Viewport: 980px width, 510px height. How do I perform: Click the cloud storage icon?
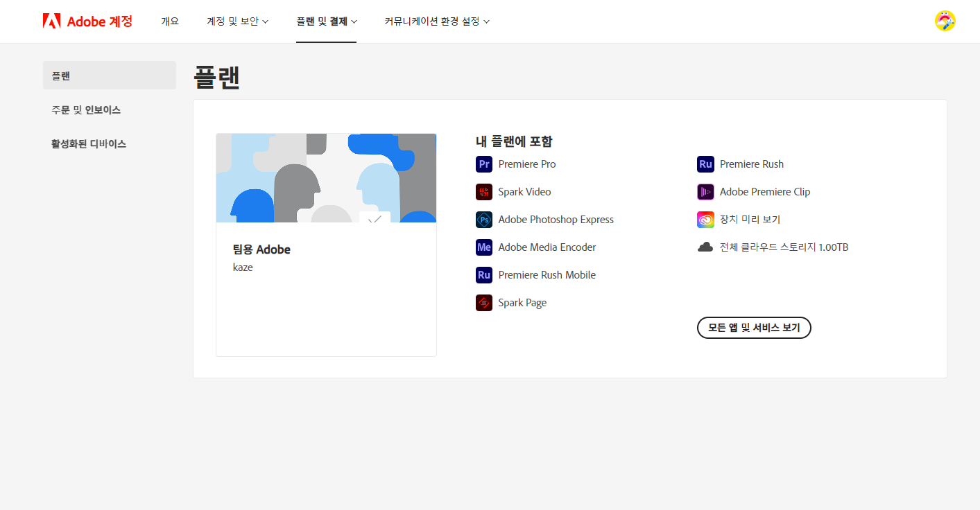click(705, 247)
